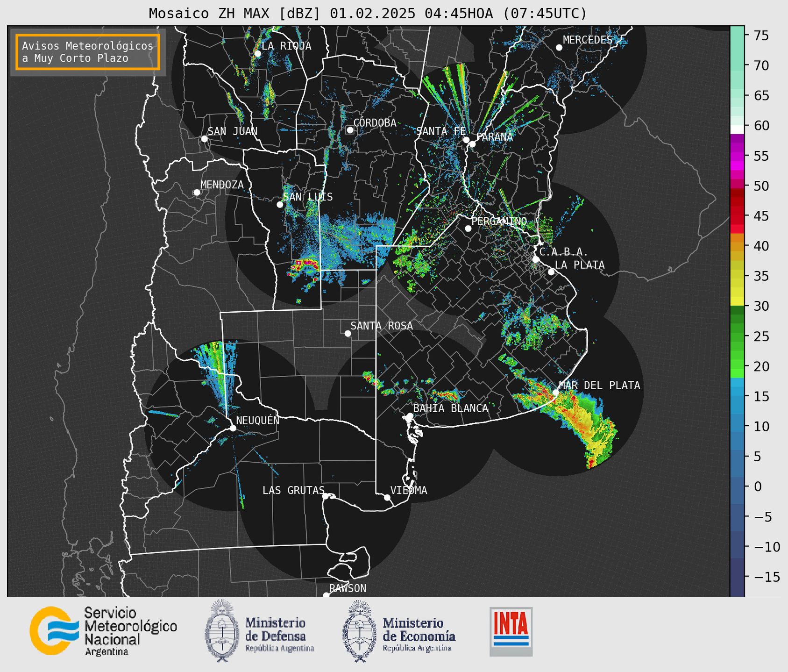
Task: Click the San Juan city marker dot
Action: [x=204, y=139]
